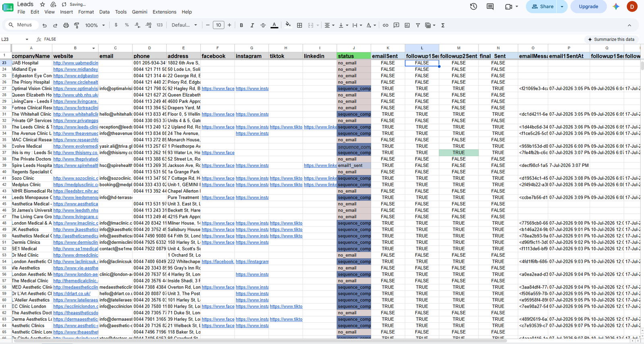644x344 pixels.
Task: Select the Dermis Clinics cell
Action: click(31, 243)
